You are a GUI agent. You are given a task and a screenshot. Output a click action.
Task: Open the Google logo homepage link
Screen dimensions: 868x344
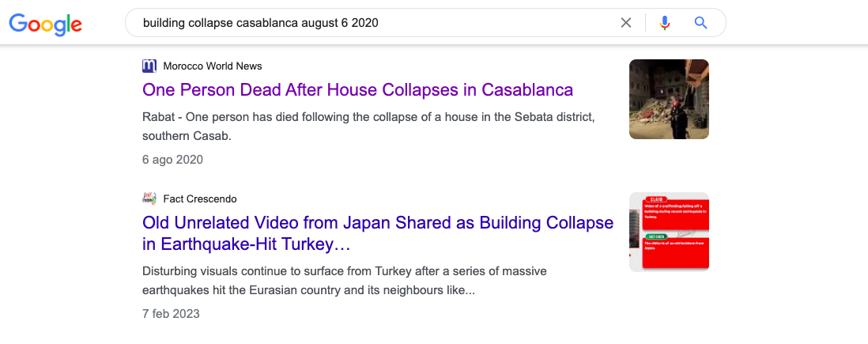coord(46,24)
